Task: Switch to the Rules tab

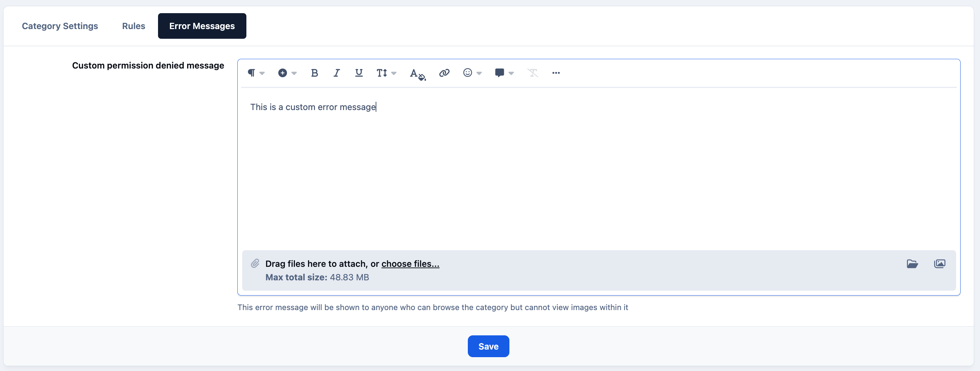Action: click(133, 26)
